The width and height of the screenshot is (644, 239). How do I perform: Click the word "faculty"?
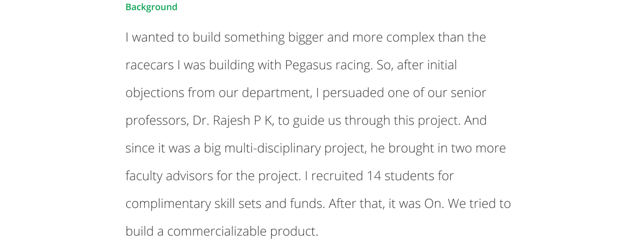(x=144, y=176)
